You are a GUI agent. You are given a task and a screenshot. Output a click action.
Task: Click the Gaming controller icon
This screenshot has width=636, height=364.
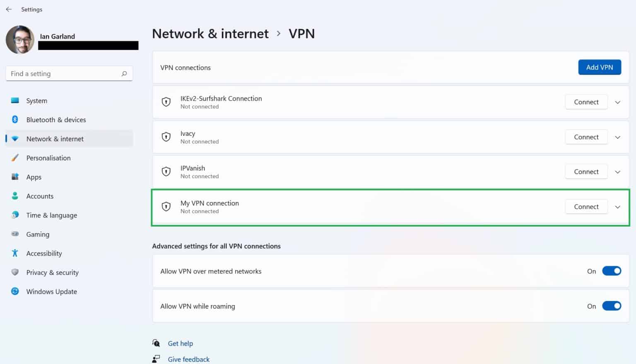coord(15,234)
